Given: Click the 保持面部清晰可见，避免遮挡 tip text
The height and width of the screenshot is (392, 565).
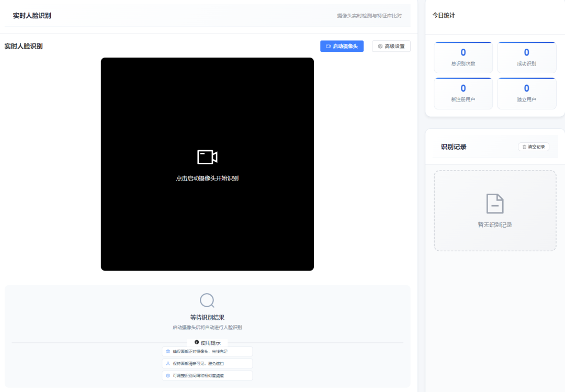Looking at the screenshot, I should click(198, 364).
